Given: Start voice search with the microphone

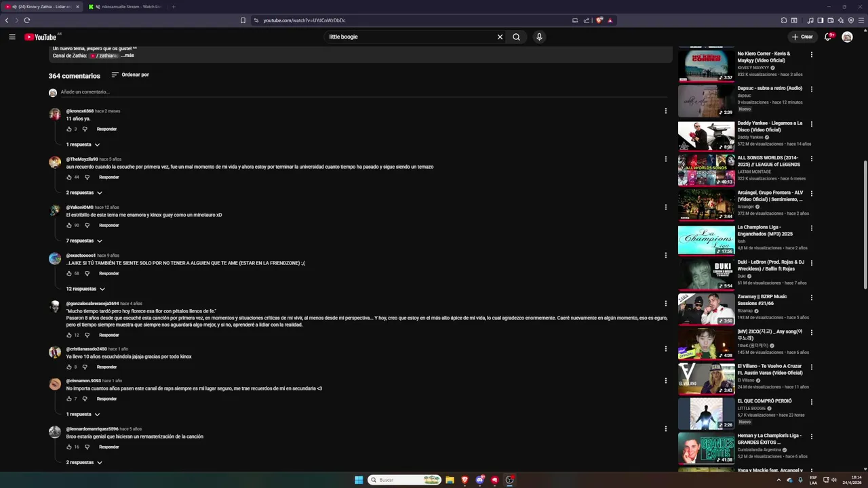Looking at the screenshot, I should pyautogui.click(x=539, y=37).
